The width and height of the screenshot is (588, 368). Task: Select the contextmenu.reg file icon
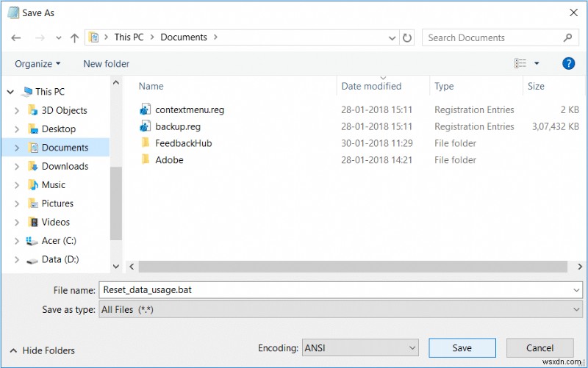(145, 109)
